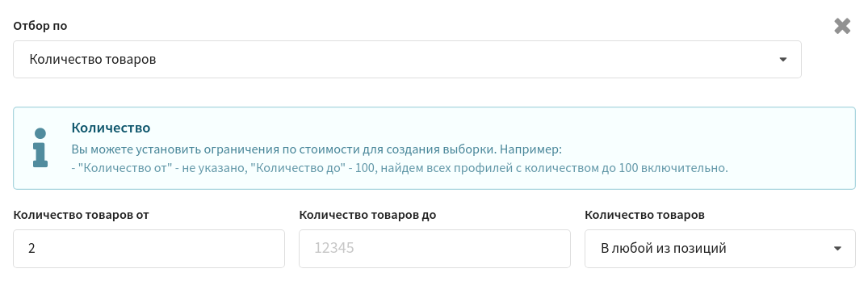868x294 pixels.
Task: Click the 'В любой из позиций' option text
Action: 663,249
